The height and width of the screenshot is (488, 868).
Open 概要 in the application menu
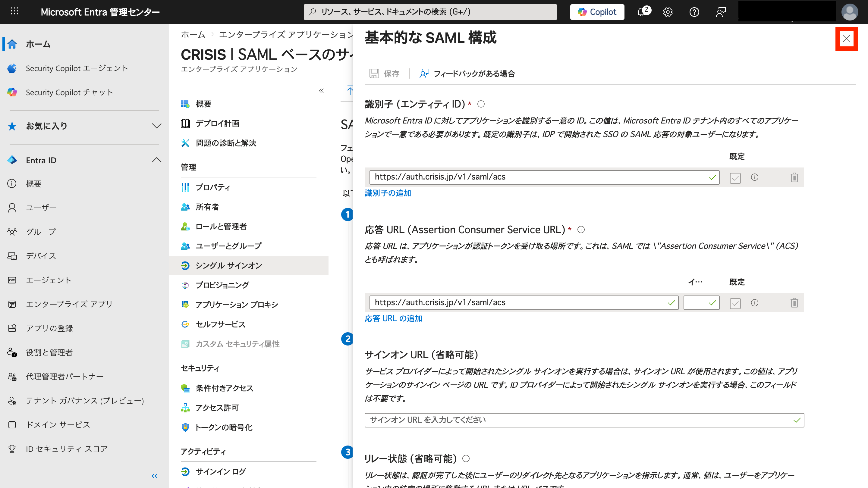click(249, 104)
